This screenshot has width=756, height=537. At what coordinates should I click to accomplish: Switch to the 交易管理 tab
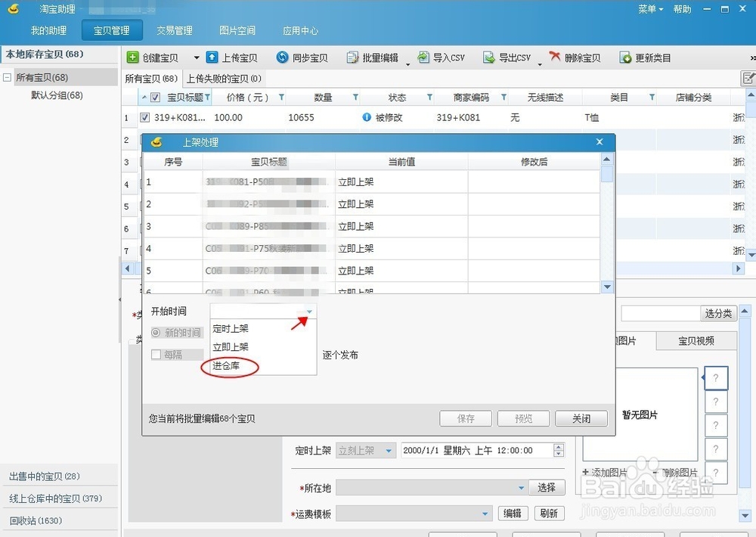[175, 30]
